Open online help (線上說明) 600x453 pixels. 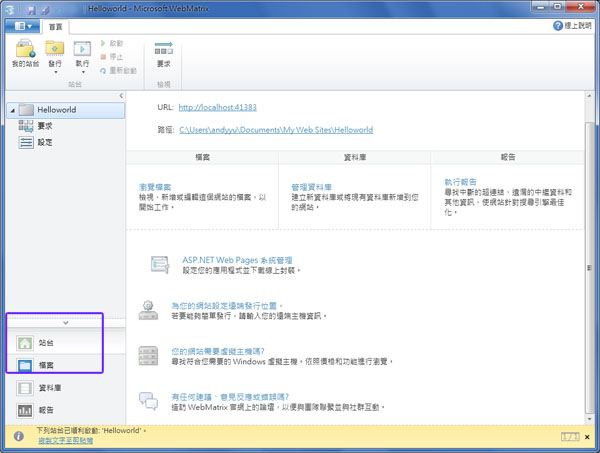(572, 26)
